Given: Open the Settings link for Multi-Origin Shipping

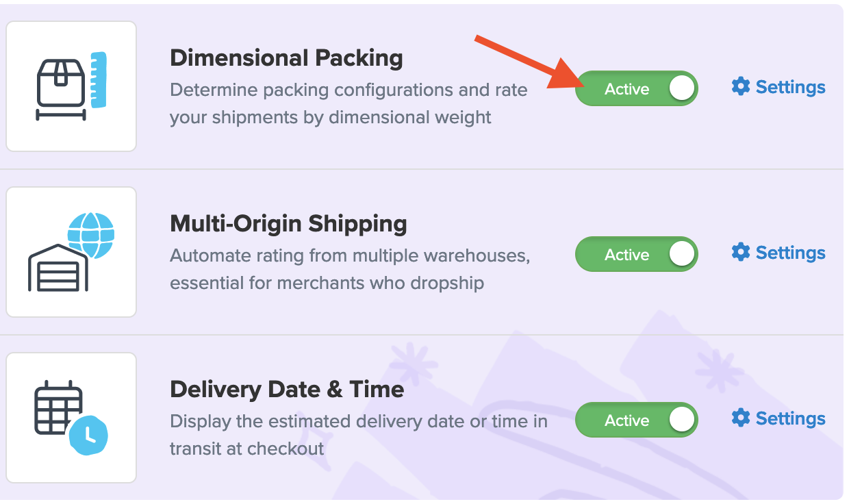Looking at the screenshot, I should pyautogui.click(x=790, y=253).
